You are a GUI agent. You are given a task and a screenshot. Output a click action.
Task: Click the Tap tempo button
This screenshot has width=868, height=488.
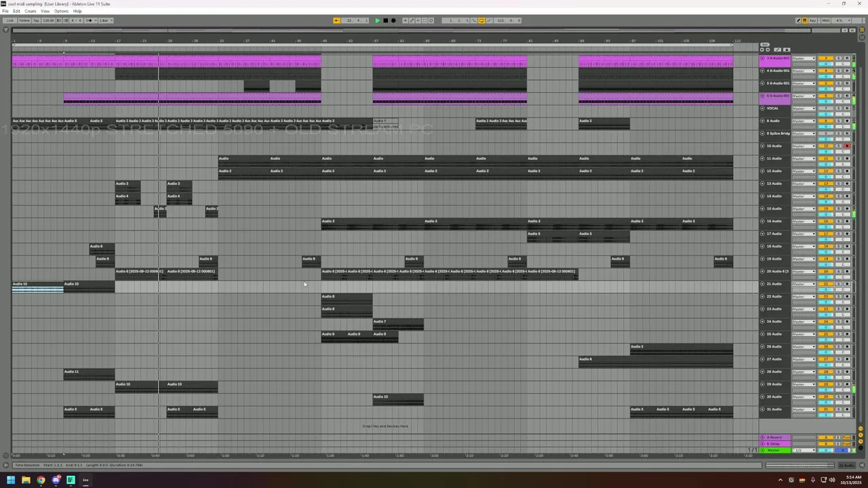coord(36,20)
